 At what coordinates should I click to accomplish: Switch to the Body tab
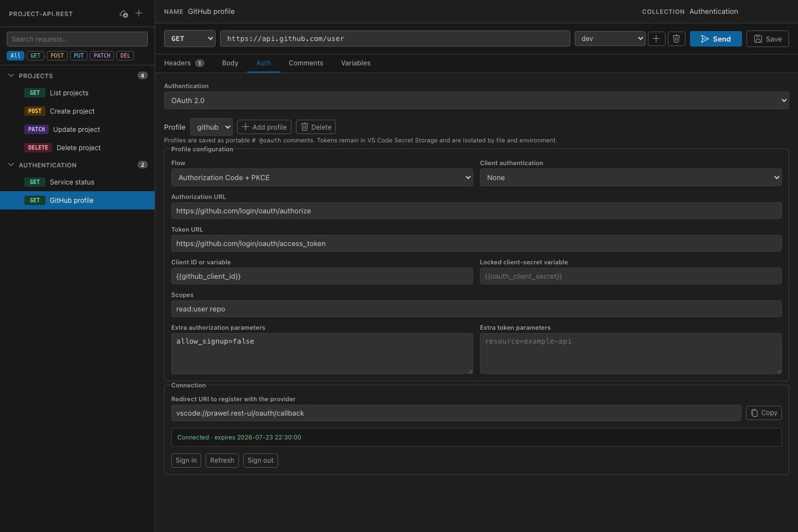point(230,63)
